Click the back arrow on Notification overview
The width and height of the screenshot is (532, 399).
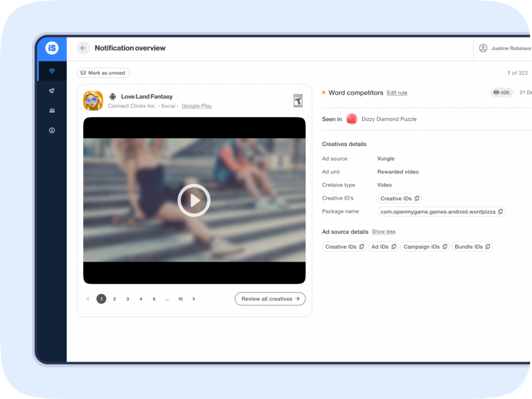83,48
